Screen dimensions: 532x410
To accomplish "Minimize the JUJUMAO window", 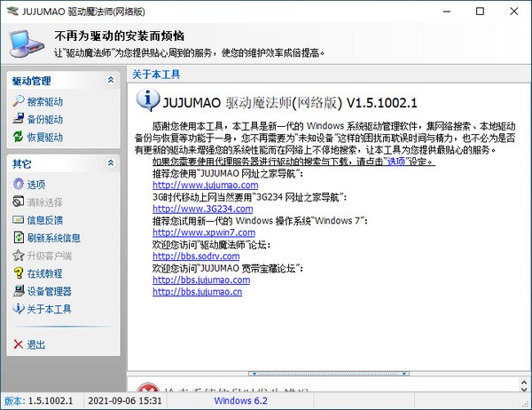I will pos(447,12).
